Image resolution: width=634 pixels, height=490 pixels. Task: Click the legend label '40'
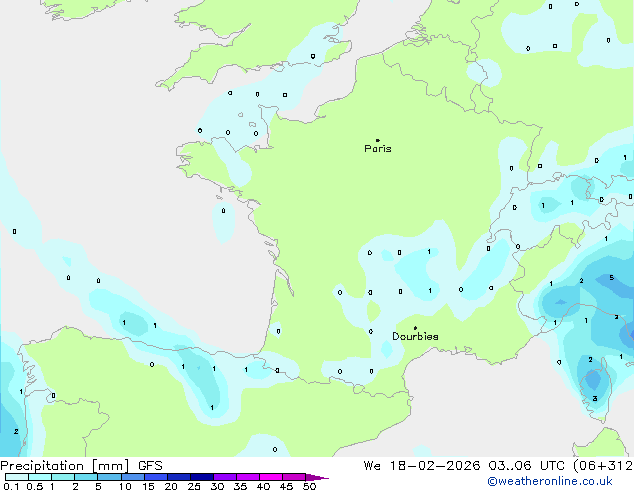pos(263,486)
